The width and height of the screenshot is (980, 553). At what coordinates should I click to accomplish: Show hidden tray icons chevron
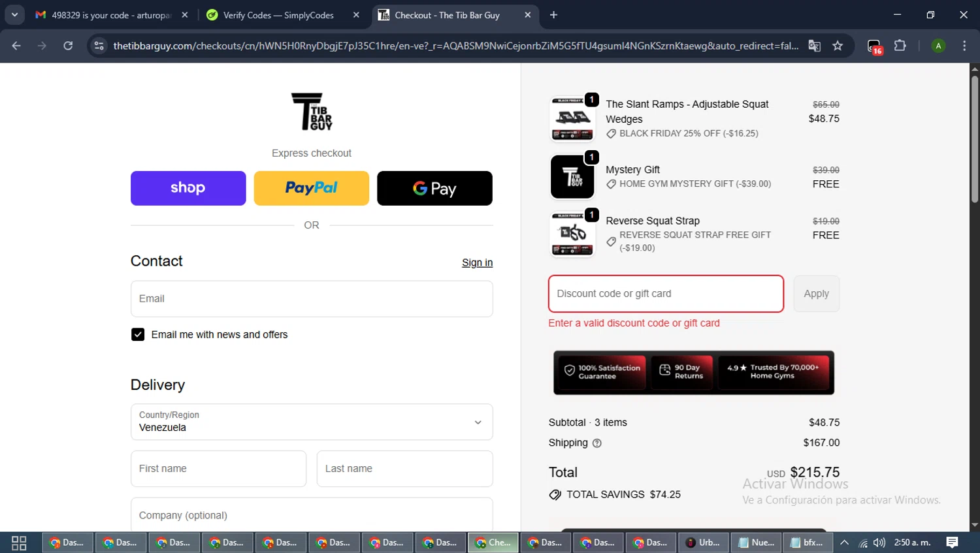(844, 543)
